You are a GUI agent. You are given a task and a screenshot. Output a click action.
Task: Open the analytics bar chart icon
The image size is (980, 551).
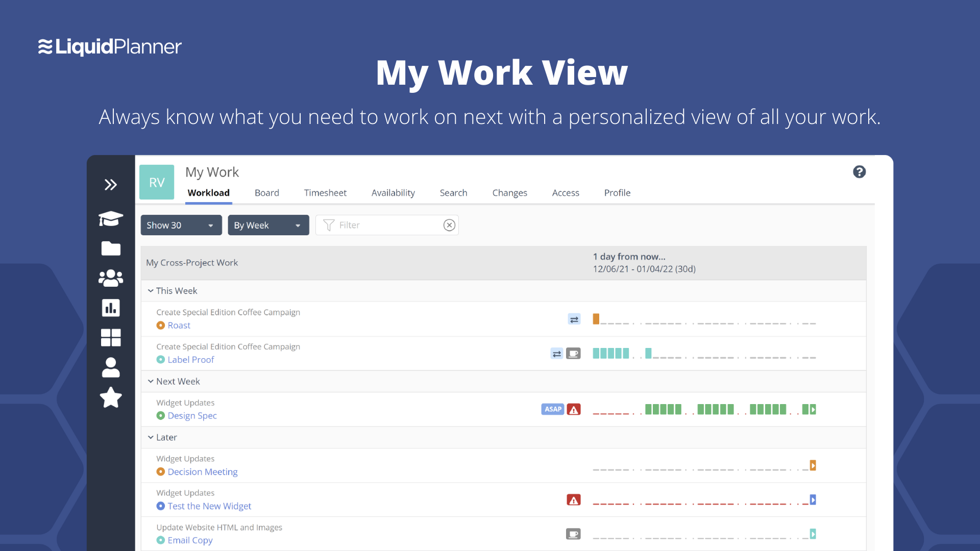click(111, 308)
